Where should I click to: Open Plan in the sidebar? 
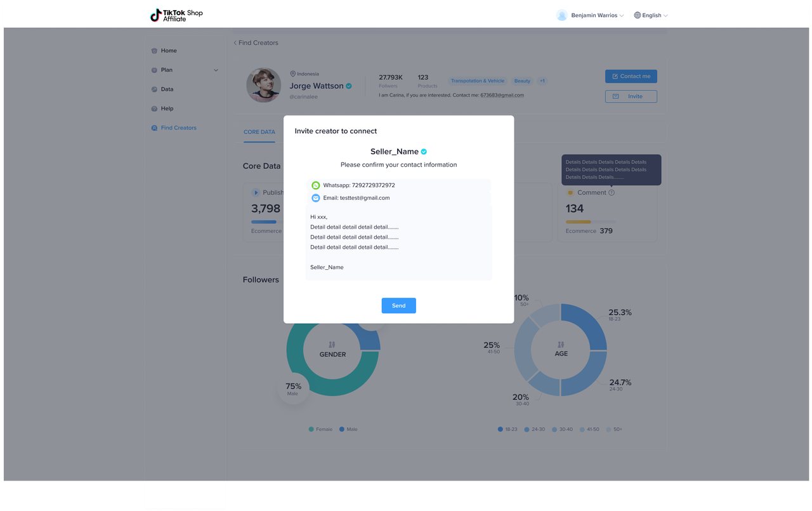[x=167, y=70]
